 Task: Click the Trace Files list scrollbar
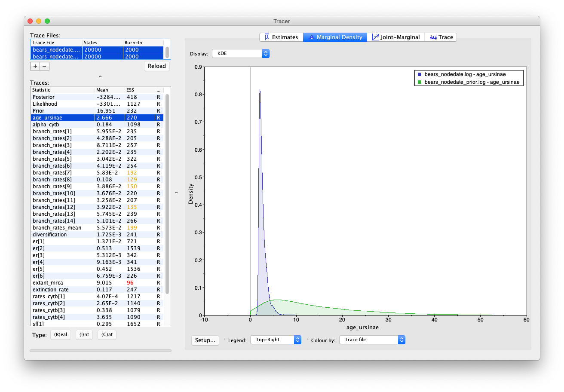167,52
